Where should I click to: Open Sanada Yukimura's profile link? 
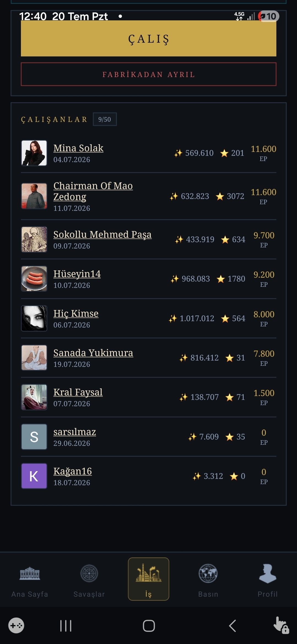tap(93, 353)
